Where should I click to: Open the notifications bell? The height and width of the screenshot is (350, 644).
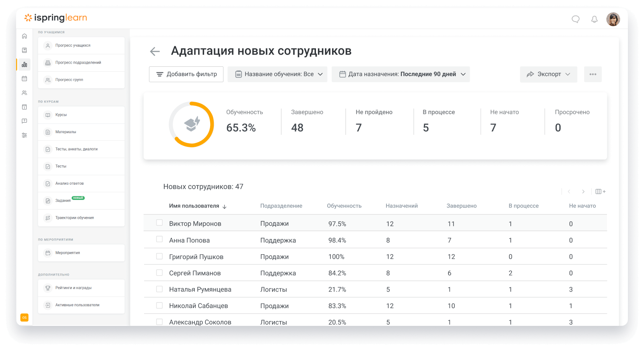(594, 19)
